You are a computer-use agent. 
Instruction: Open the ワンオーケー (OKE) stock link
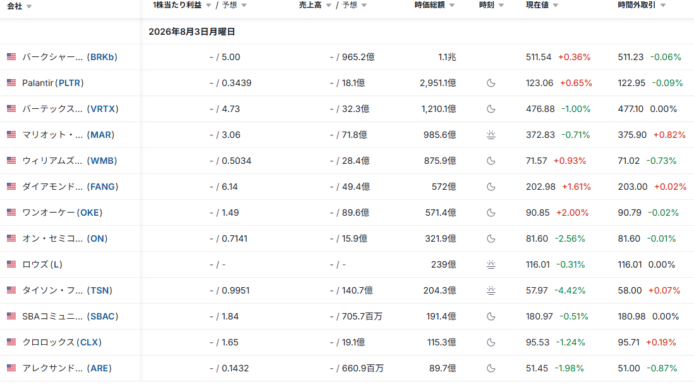(x=62, y=213)
